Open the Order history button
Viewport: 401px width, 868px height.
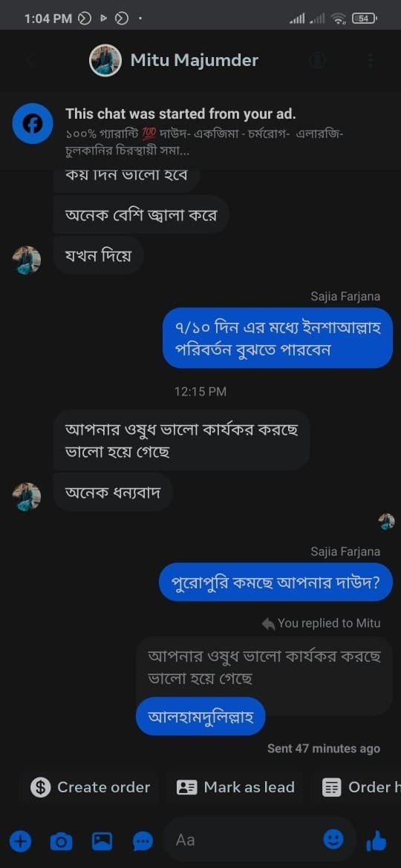click(358, 787)
